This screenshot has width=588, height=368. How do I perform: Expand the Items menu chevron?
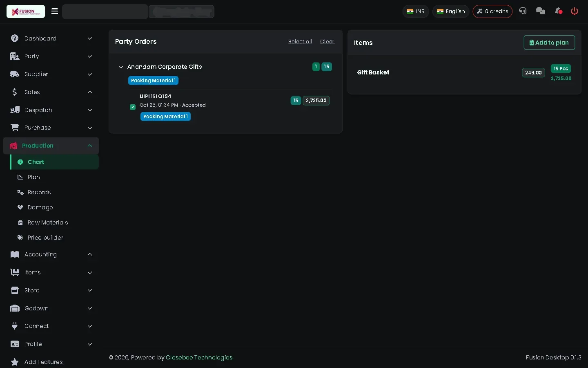(90, 273)
